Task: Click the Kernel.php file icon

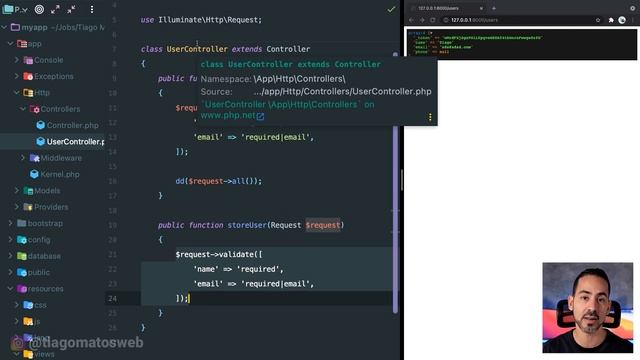Action: [x=34, y=174]
